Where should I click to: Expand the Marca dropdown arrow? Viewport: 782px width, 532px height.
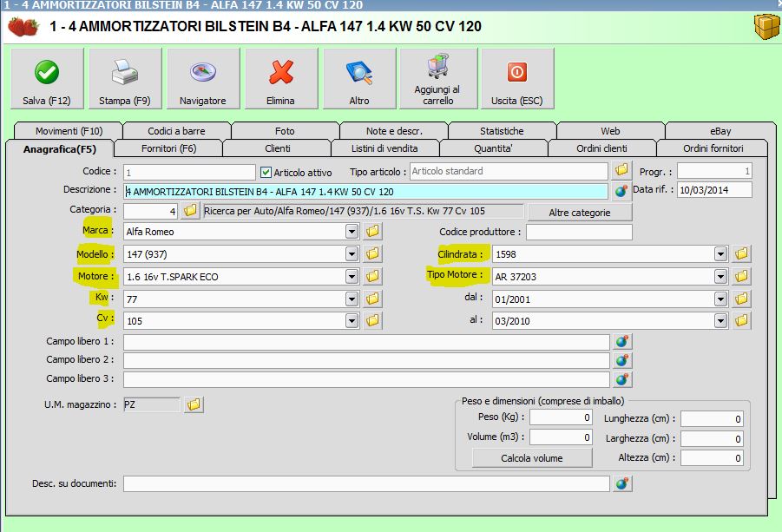coord(352,232)
